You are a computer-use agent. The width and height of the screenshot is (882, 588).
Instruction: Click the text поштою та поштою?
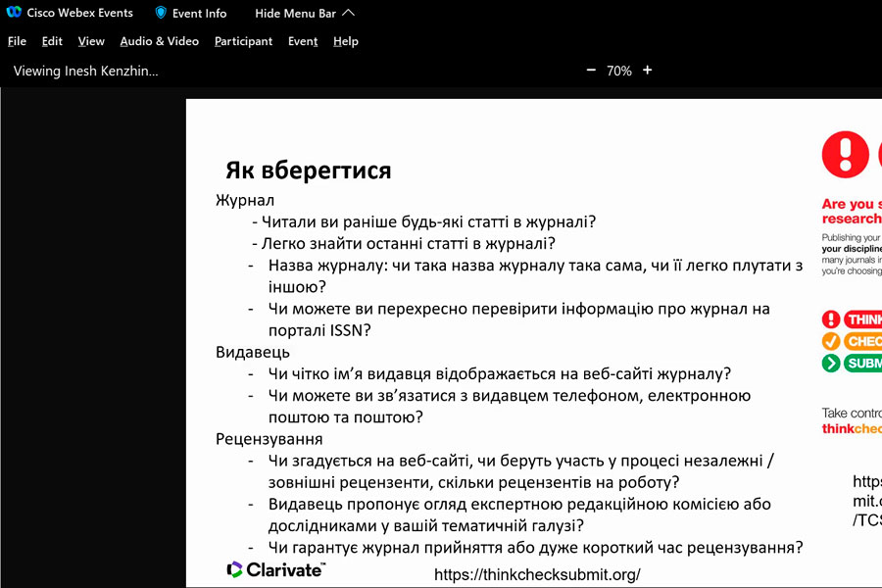click(345, 416)
